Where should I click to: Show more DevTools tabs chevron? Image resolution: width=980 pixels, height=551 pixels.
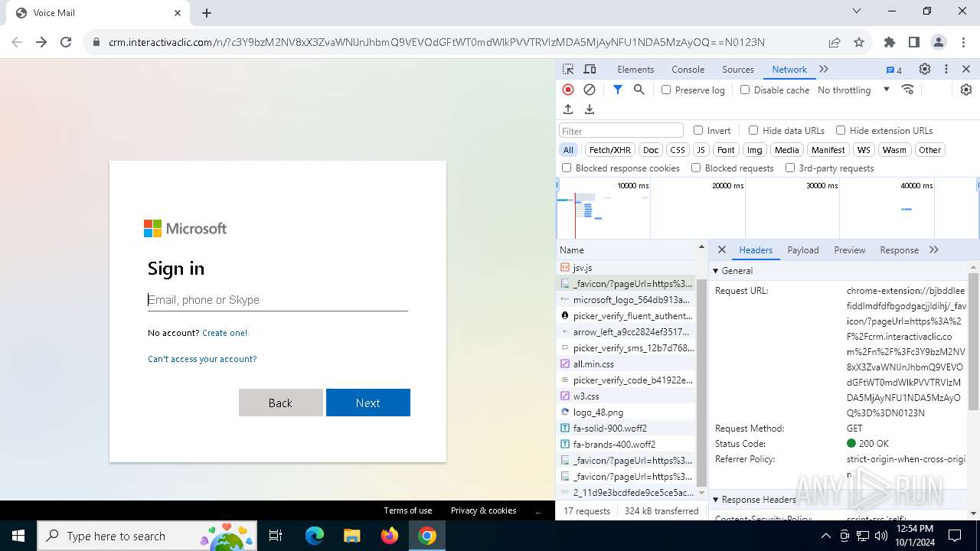[824, 69]
